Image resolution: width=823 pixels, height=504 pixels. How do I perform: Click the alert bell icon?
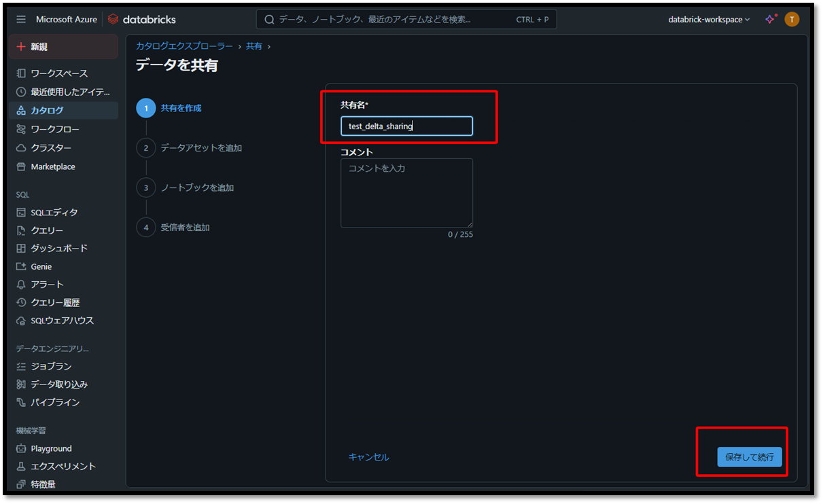(x=21, y=285)
